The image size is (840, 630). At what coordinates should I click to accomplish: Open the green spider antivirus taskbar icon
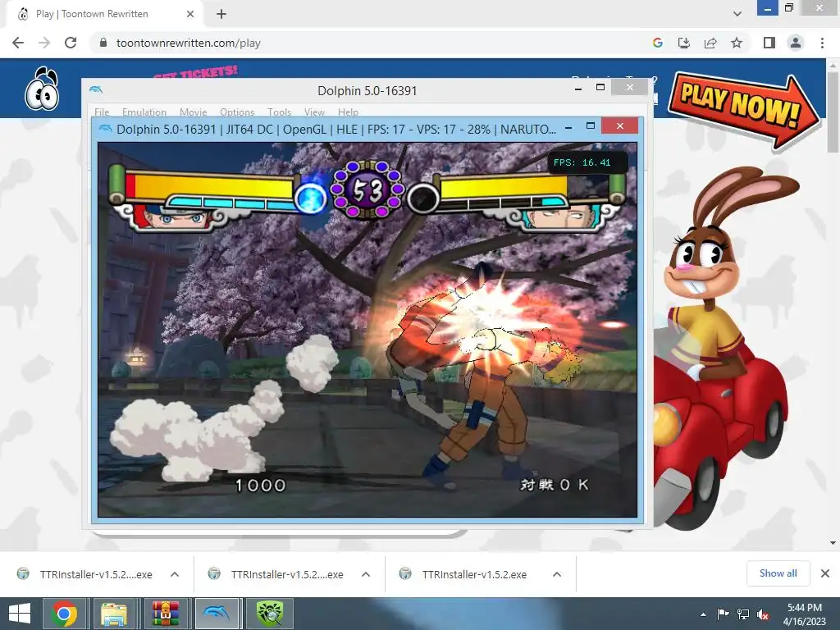tap(269, 614)
